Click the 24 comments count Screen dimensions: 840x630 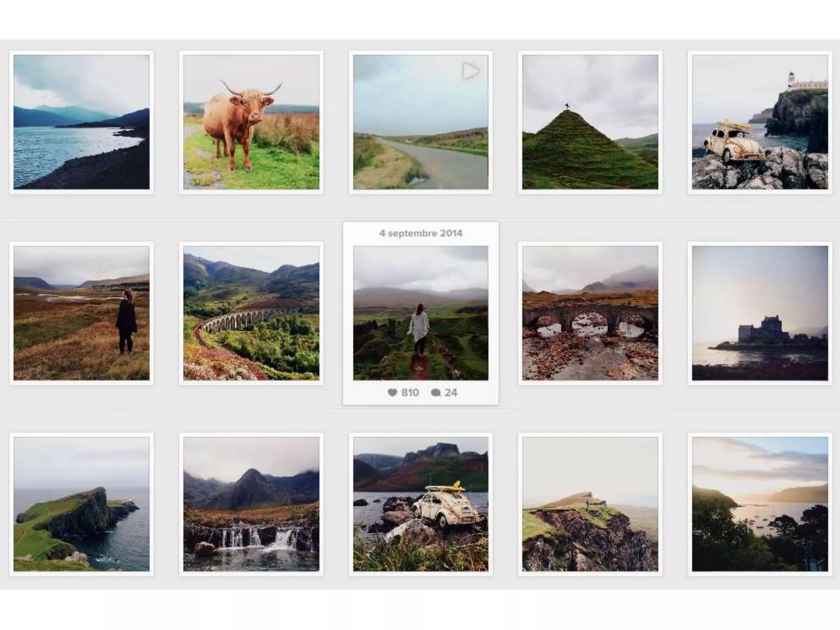451,393
